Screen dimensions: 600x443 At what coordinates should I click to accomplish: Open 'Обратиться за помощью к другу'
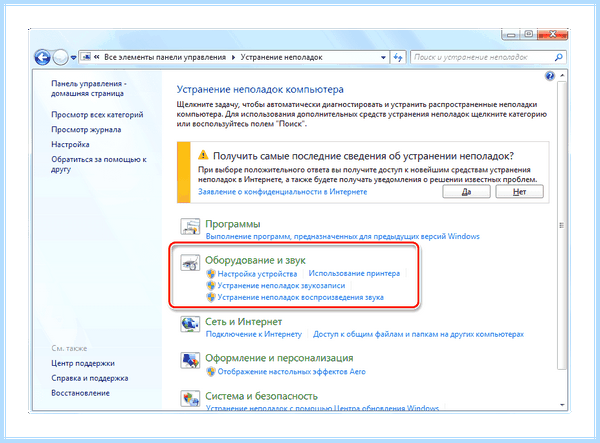[99, 164]
